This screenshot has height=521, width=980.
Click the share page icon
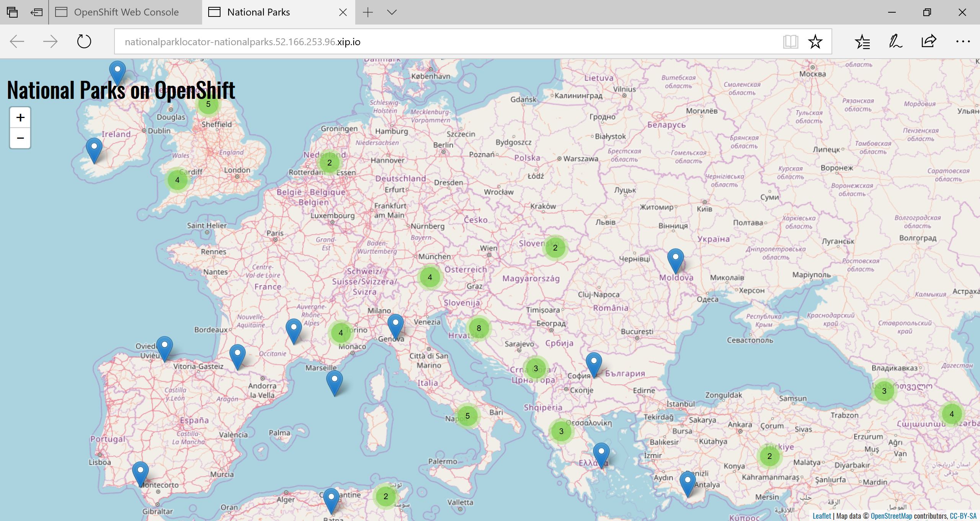929,41
